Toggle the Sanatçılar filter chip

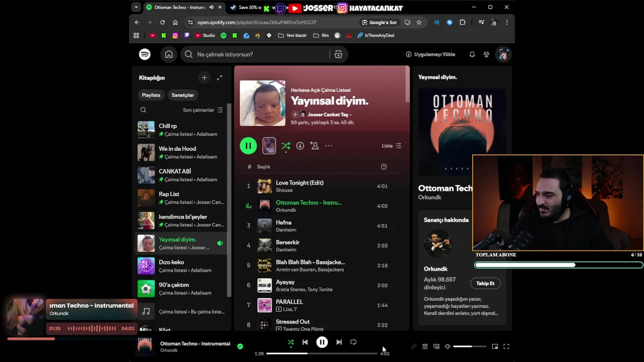(183, 95)
